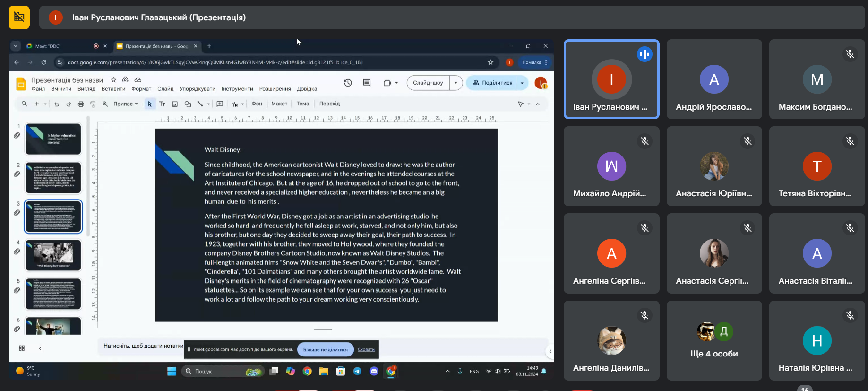The height and width of the screenshot is (391, 868).
Task: Click the Фон background button
Action: 257,104
